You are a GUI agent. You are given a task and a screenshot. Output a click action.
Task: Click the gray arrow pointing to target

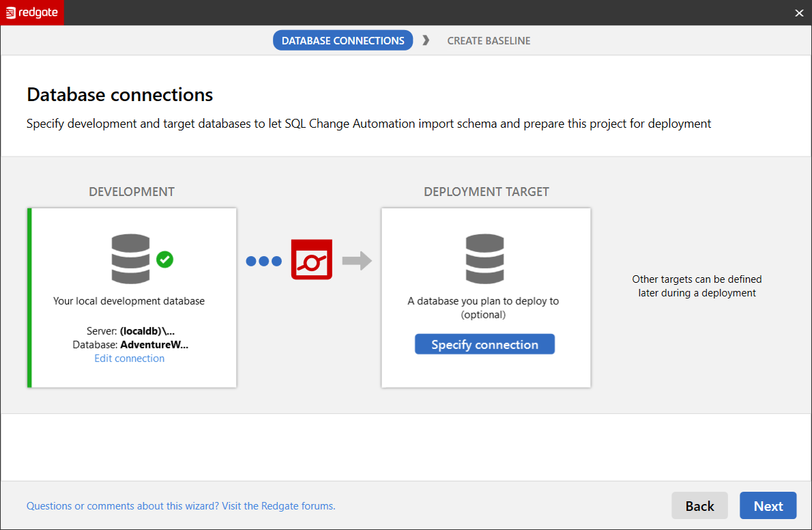pos(356,260)
